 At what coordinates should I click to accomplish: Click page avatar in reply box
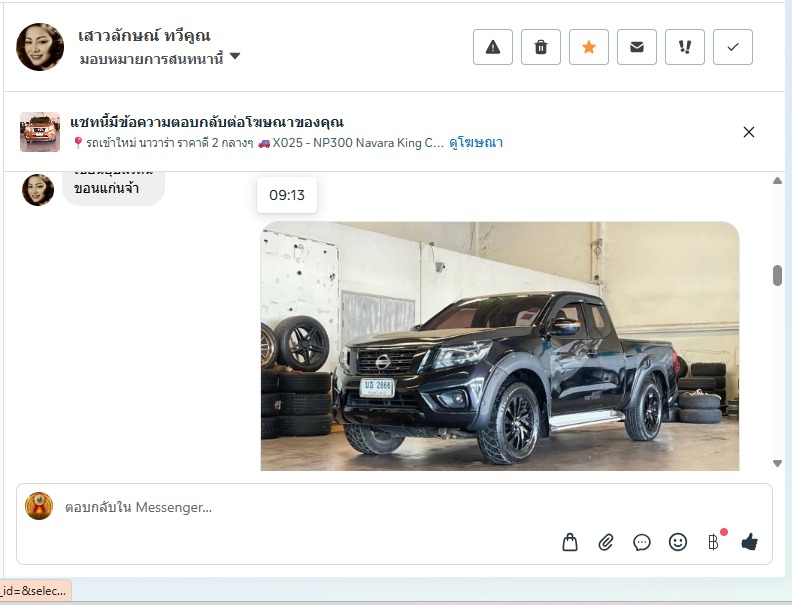pos(39,506)
